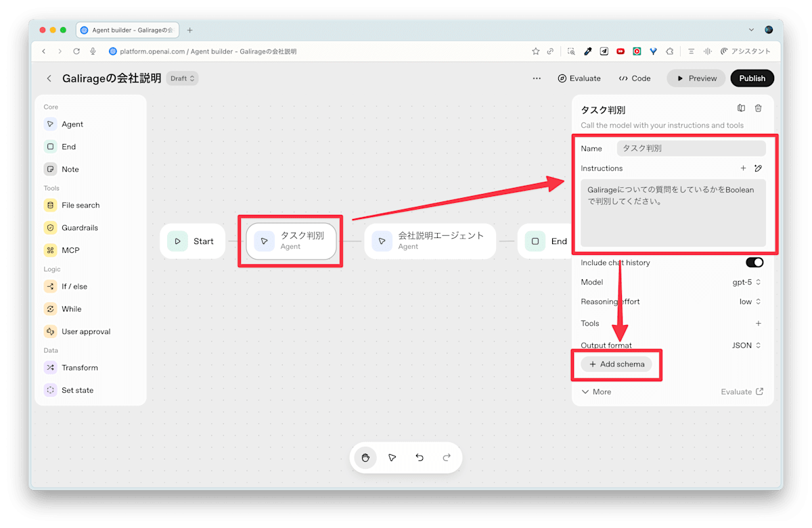The width and height of the screenshot is (812, 528).
Task: Redo the canvas action
Action: [447, 458]
